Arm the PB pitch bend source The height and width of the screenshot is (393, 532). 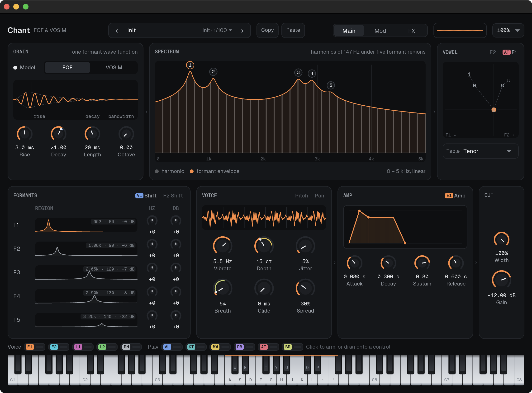click(x=244, y=347)
